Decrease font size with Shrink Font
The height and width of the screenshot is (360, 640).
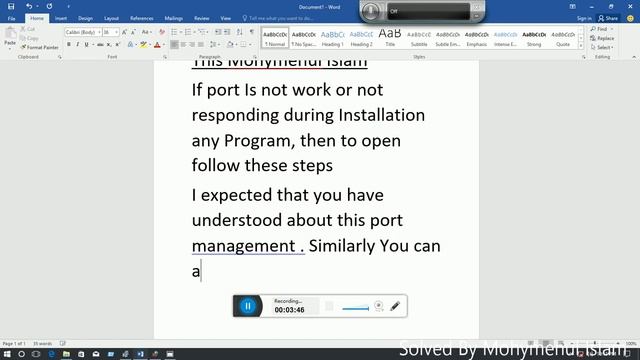pos(133,32)
